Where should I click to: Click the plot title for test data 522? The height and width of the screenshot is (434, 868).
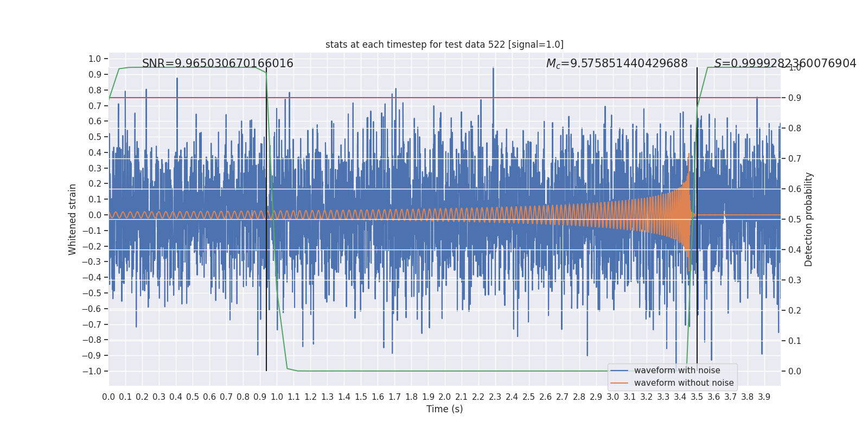click(444, 44)
